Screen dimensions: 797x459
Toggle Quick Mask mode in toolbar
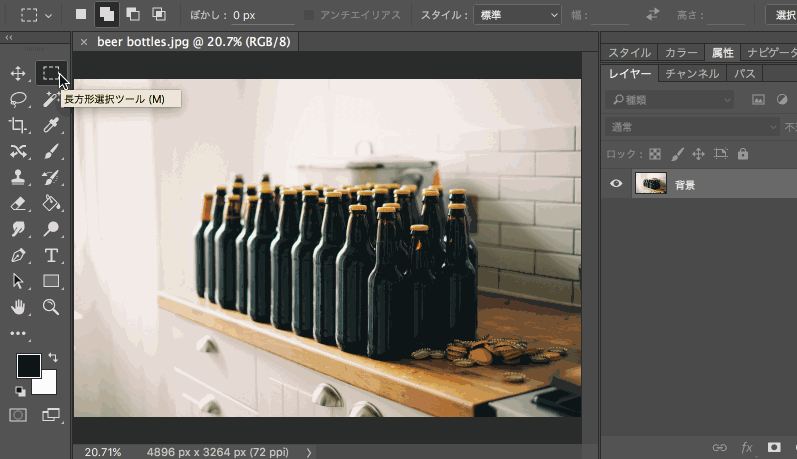click(x=18, y=415)
